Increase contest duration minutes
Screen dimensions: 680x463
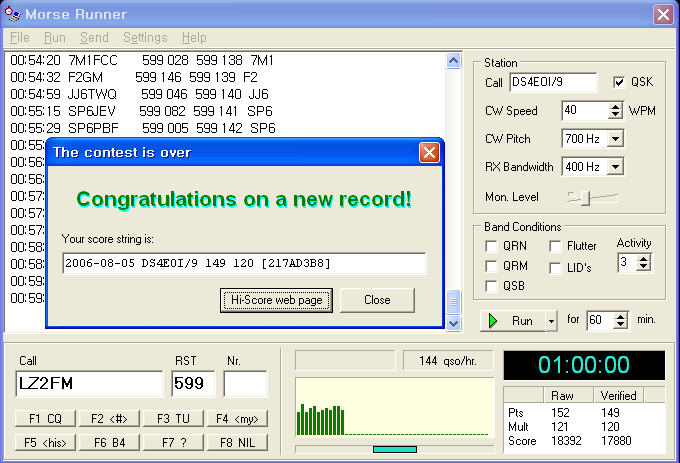click(x=621, y=316)
